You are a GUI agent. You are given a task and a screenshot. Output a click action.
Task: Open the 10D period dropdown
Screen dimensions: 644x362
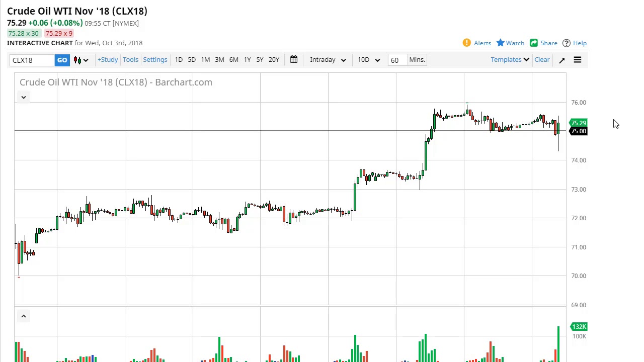click(x=368, y=60)
